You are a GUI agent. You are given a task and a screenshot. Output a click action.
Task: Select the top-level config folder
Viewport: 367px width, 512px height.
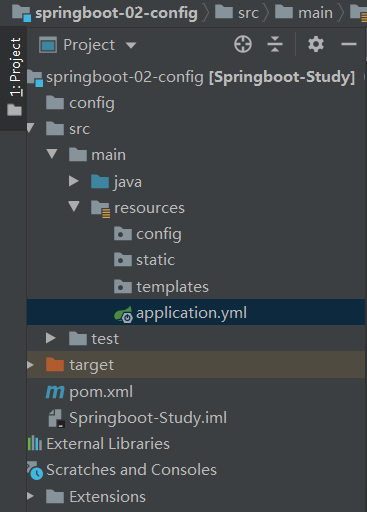(x=92, y=103)
